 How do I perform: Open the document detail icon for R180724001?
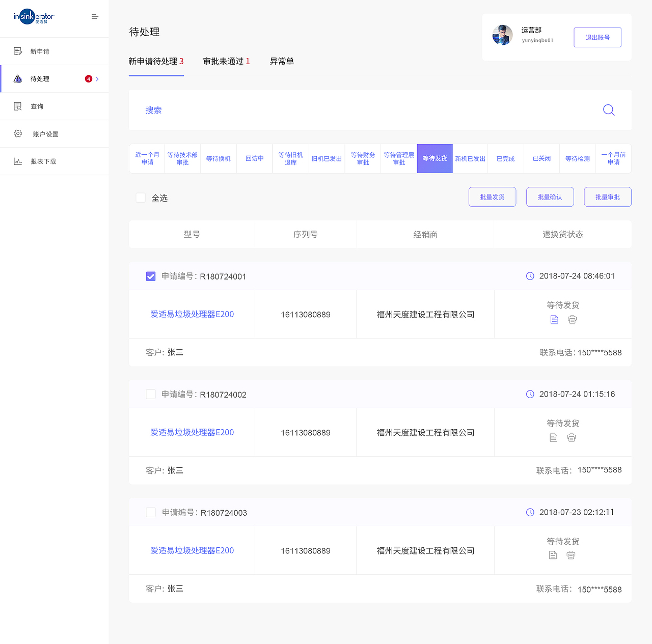[554, 319]
